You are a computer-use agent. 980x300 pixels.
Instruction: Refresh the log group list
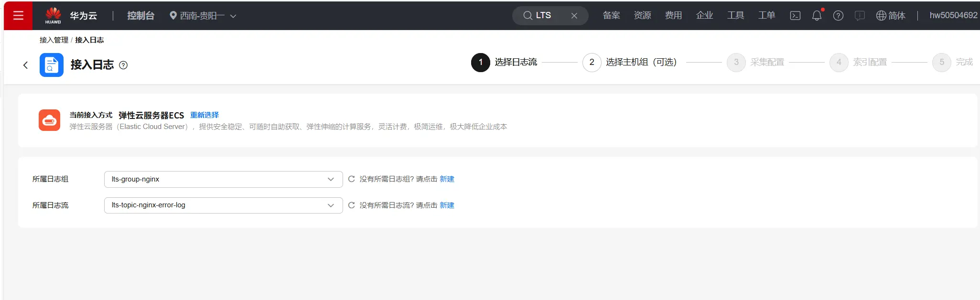tap(352, 179)
